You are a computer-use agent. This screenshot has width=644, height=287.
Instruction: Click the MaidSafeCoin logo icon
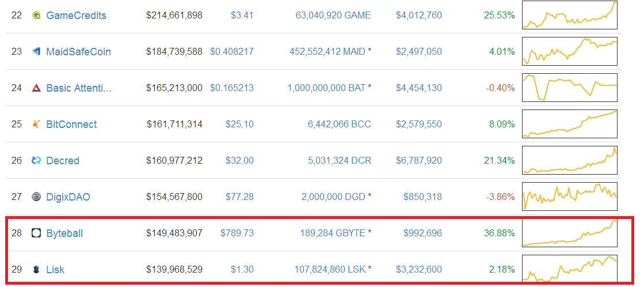[36, 52]
